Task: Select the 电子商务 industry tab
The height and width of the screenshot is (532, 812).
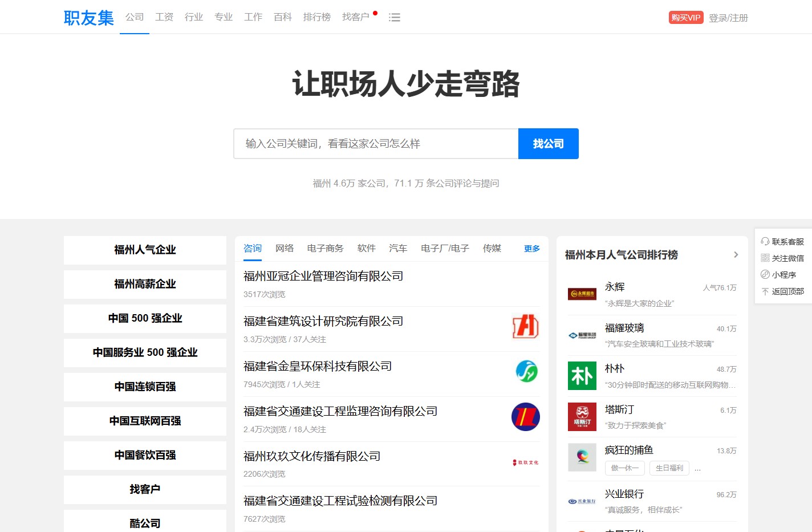Action: 326,249
